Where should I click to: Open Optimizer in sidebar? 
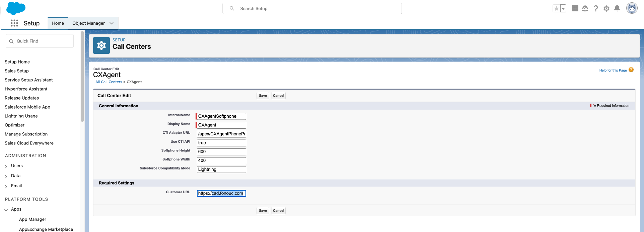click(x=15, y=125)
